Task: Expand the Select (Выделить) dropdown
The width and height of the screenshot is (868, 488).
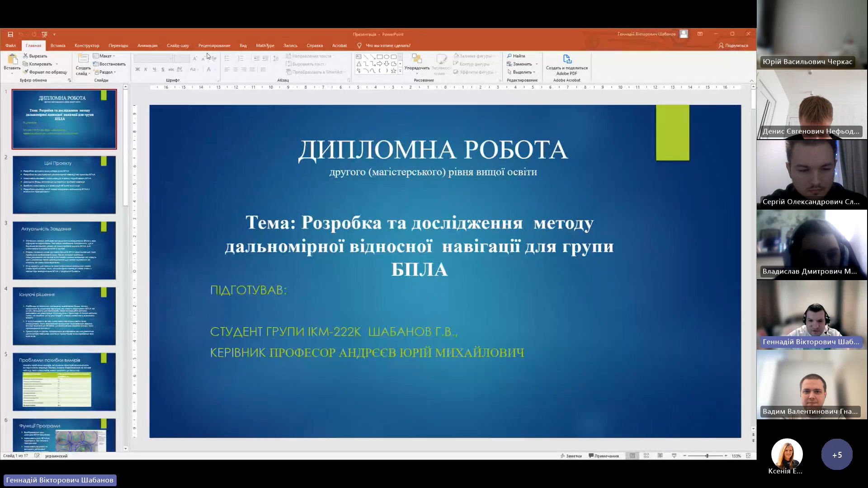Action: [x=522, y=72]
